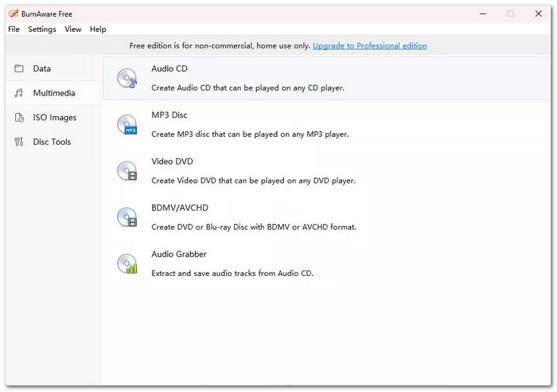The image size is (557, 392).
Task: Open the Help menu
Action: pyautogui.click(x=98, y=29)
